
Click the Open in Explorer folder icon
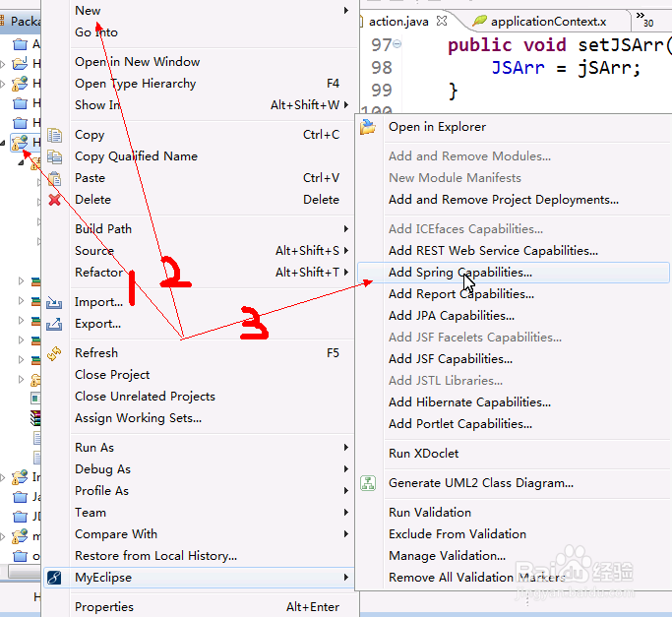368,127
